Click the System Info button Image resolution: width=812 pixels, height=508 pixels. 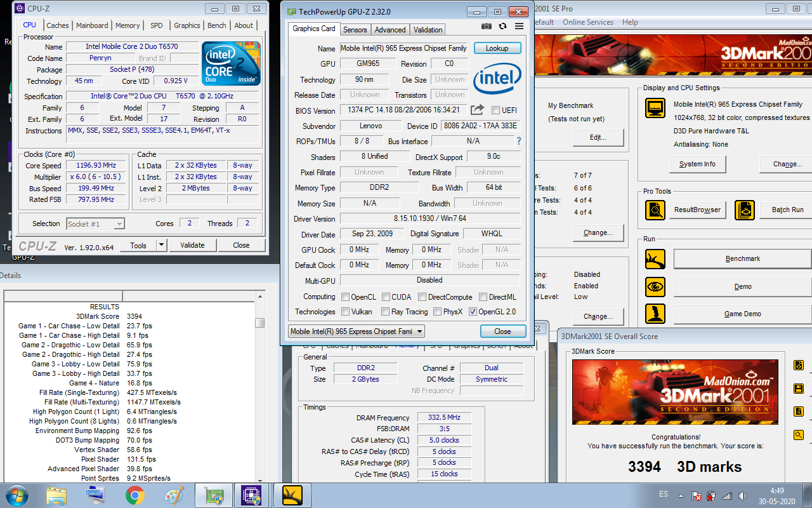[697, 164]
